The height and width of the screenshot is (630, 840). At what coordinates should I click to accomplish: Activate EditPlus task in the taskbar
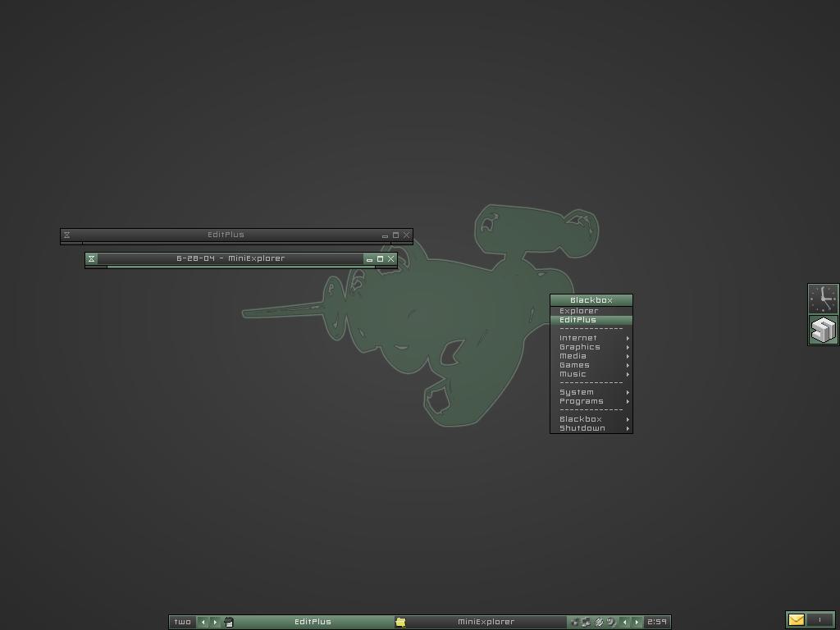[x=313, y=622]
